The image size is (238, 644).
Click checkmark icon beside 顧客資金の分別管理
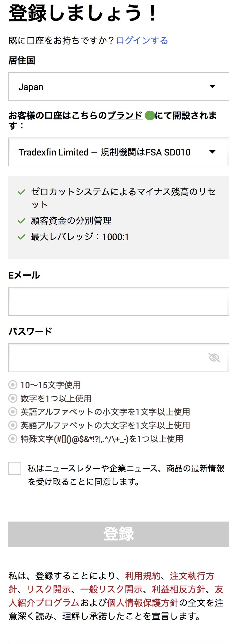pyautogui.click(x=21, y=221)
